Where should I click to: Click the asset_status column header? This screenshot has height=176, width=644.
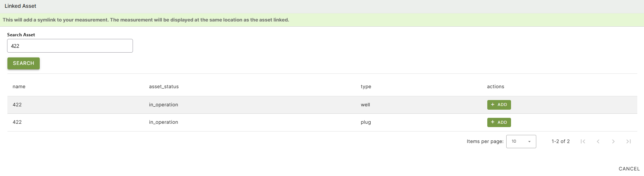[164, 87]
